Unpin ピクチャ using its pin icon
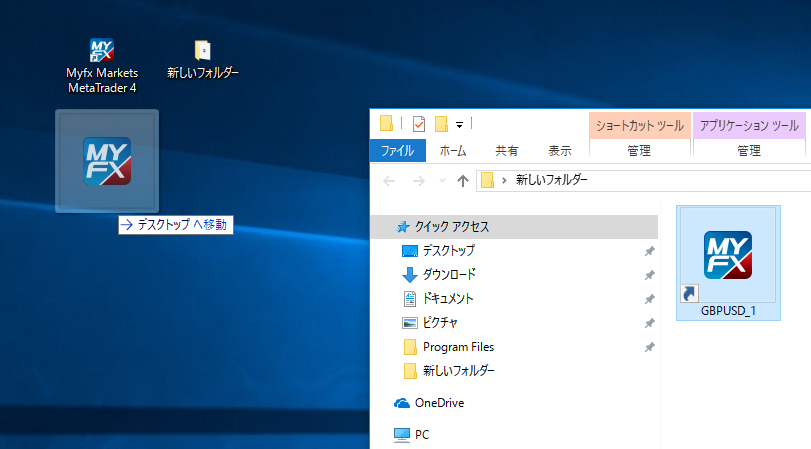Image resolution: width=811 pixels, height=449 pixels. coord(650,323)
